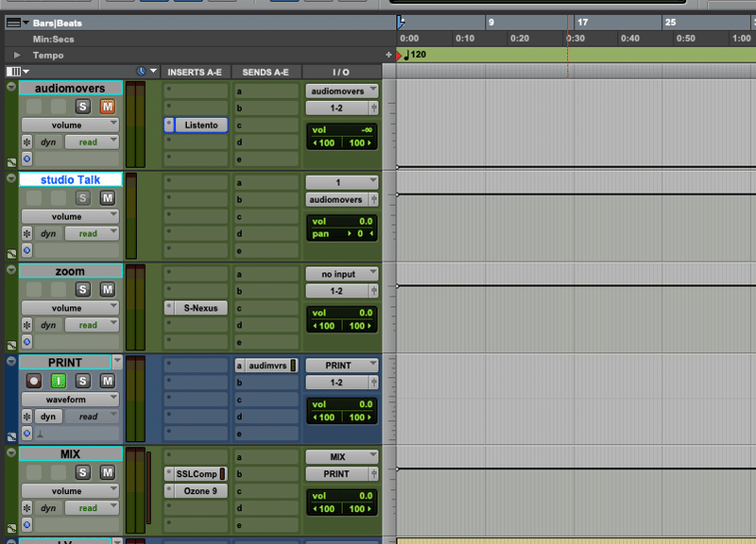Click blue timebase icon on audiomovers track
This screenshot has width=756, height=544.
coord(27,159)
